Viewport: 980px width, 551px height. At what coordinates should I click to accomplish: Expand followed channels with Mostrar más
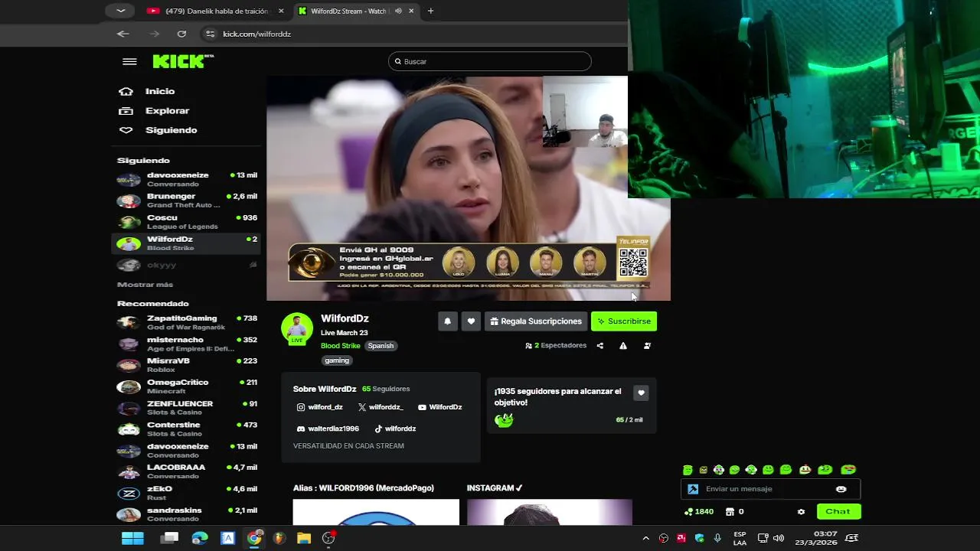coord(145,285)
